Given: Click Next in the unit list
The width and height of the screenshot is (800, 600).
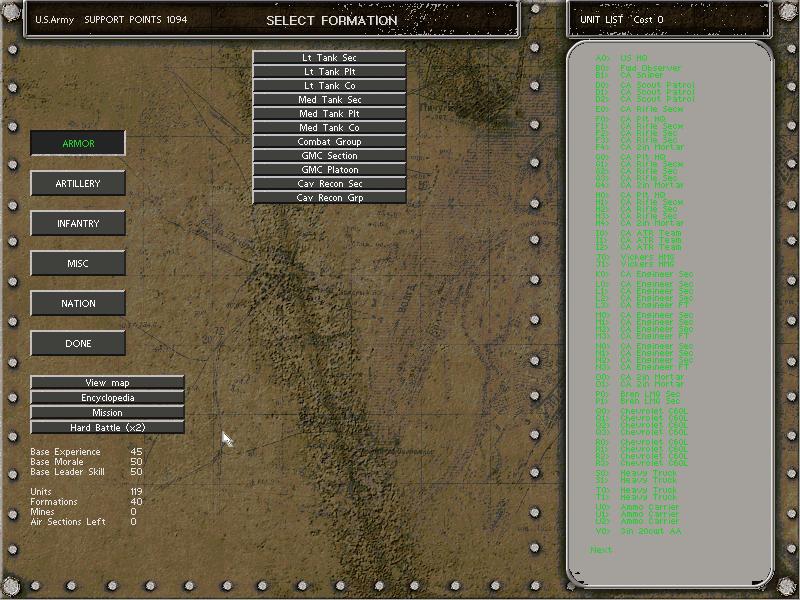Looking at the screenshot, I should (x=601, y=550).
